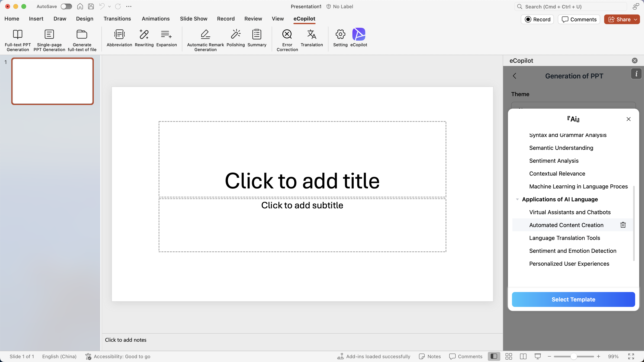The width and height of the screenshot is (644, 362).
Task: Switch to the Animations tab
Action: (x=156, y=19)
